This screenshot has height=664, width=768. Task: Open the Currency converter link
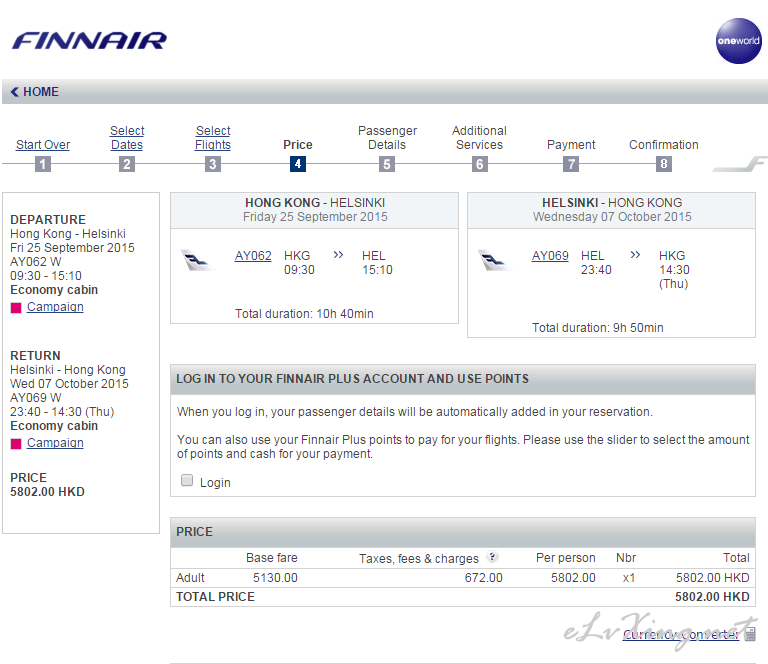(680, 634)
